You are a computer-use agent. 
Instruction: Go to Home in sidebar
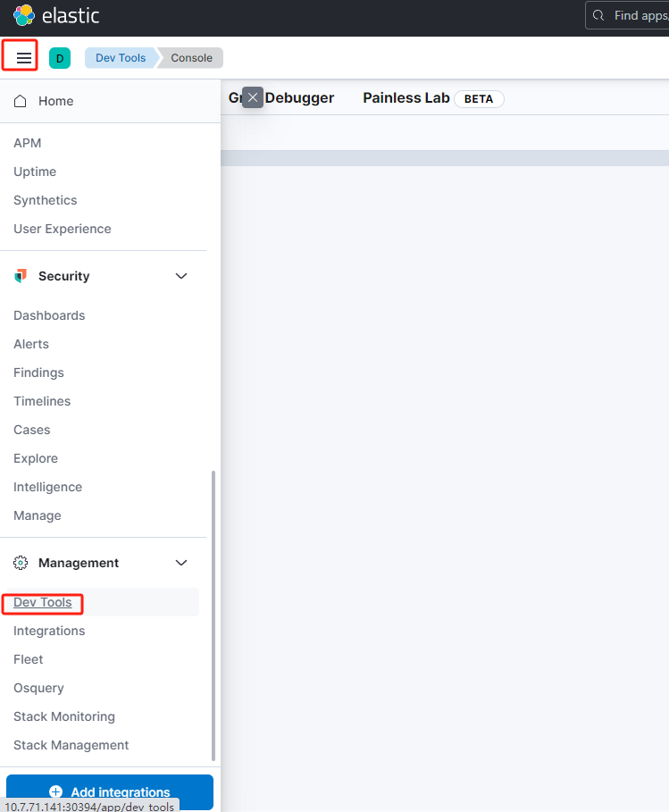pyautogui.click(x=56, y=101)
